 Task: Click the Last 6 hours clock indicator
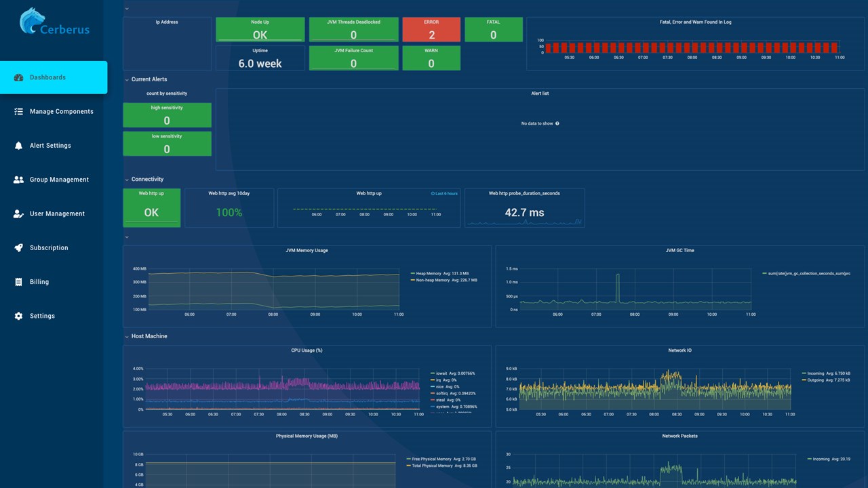[444, 194]
